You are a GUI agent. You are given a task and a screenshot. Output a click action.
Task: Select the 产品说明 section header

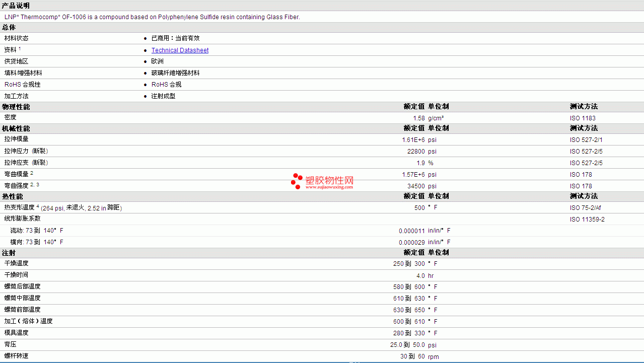click(x=16, y=6)
